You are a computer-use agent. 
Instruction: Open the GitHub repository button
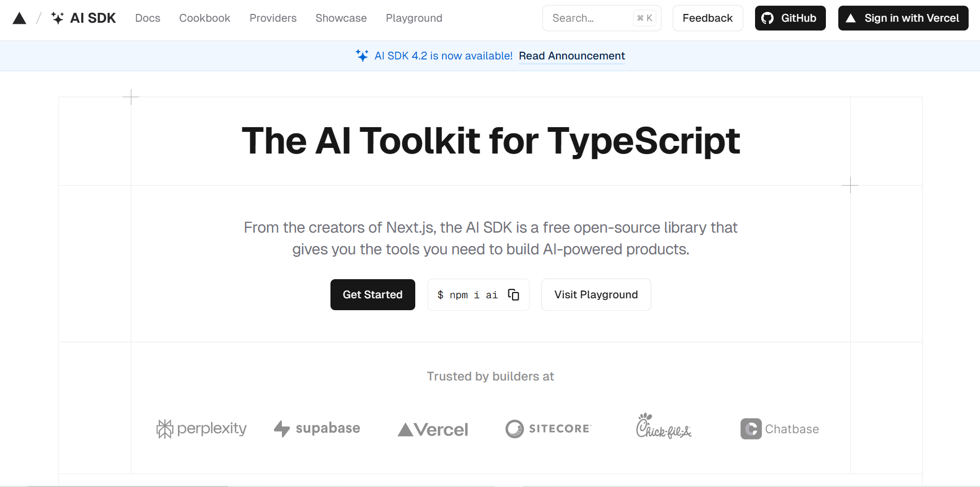pos(790,18)
